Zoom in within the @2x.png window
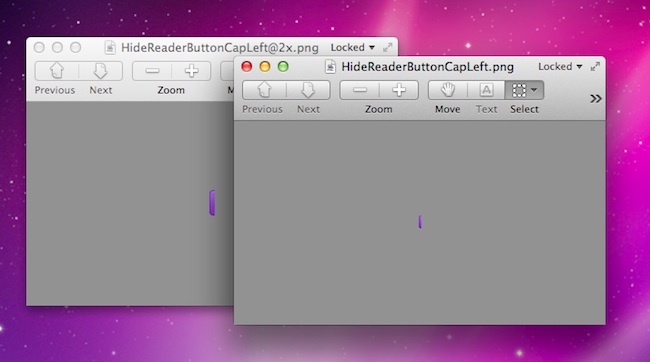This screenshot has height=362, width=650. [x=191, y=71]
